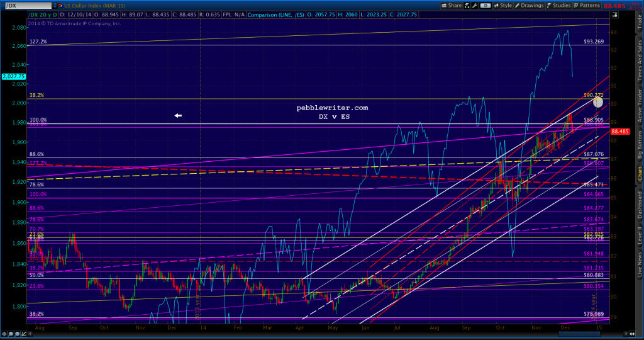Screen dimensions: 644x340
Task: Open the Drawings menu
Action: point(530,5)
